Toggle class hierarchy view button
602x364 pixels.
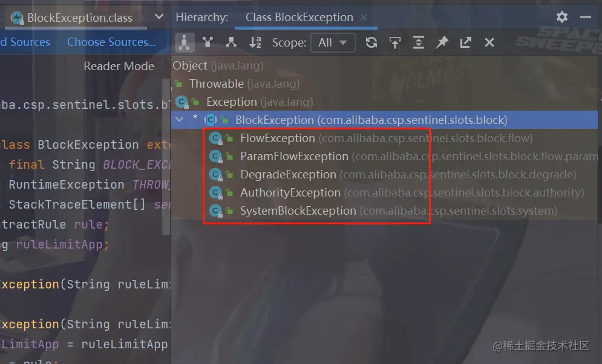tap(185, 42)
